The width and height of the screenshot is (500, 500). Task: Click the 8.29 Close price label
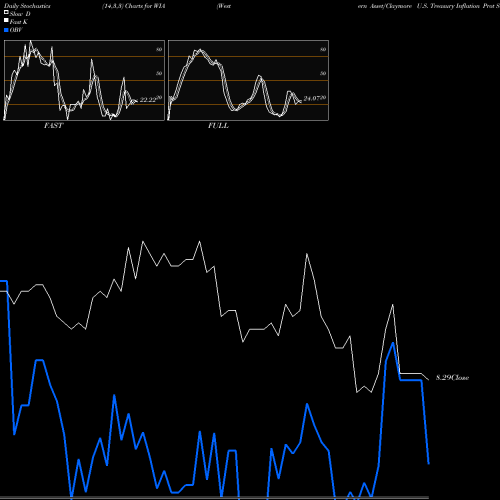point(452,377)
